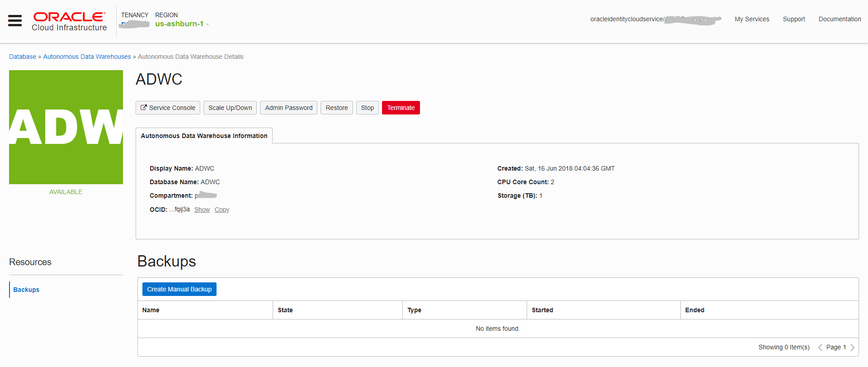Click the Created date value
The image size is (868, 367).
[570, 168]
